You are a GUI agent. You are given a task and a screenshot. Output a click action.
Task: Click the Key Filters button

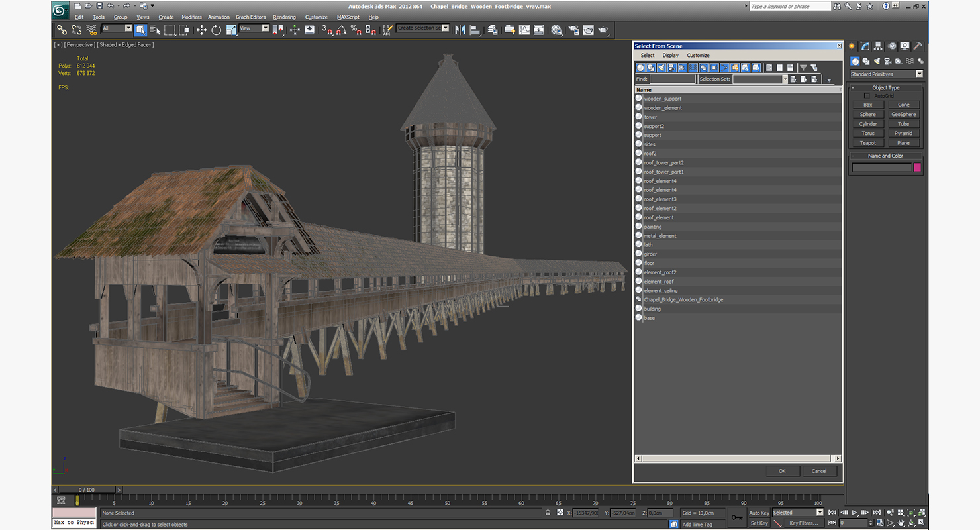pos(803,523)
